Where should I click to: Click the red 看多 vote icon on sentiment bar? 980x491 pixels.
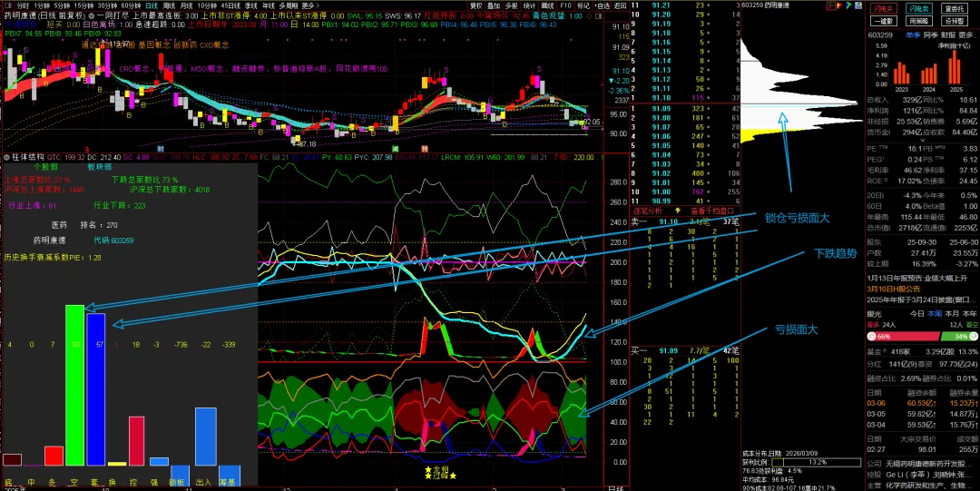pos(872,337)
